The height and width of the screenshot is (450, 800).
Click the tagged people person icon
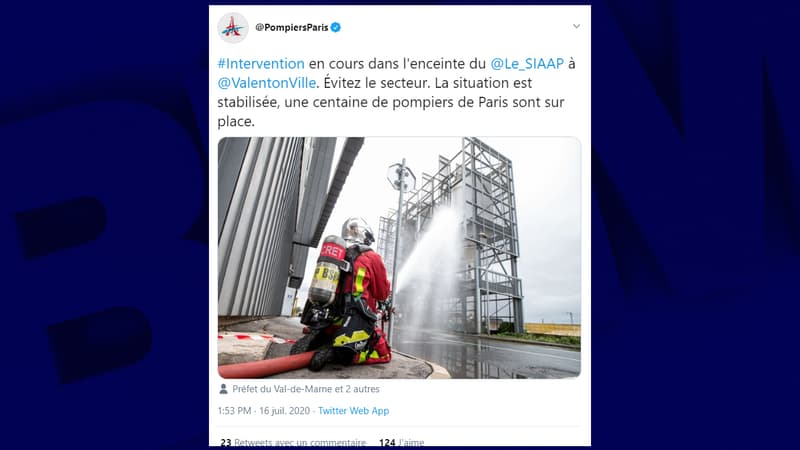[x=223, y=389]
